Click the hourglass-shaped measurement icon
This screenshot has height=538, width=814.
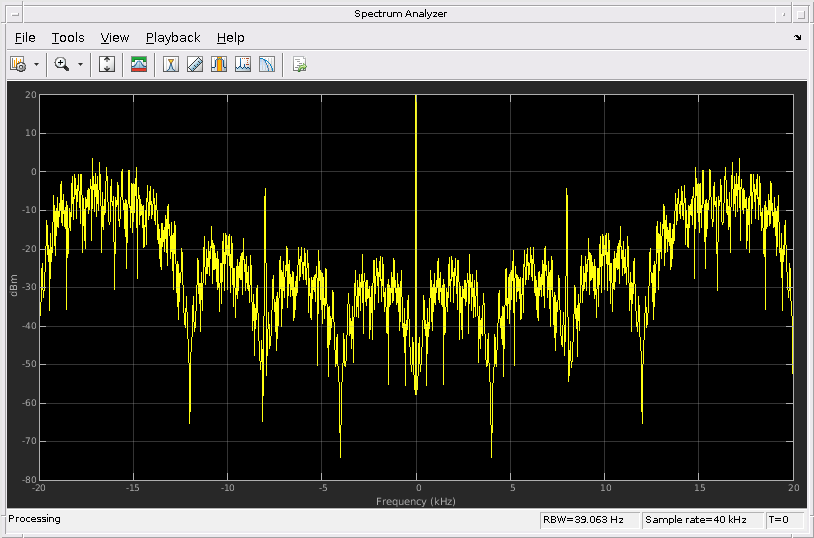[171, 64]
